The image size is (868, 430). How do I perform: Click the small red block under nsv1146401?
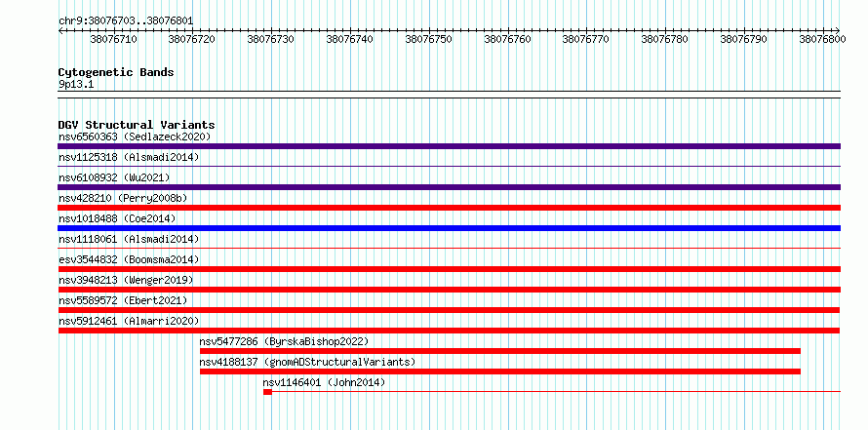(267, 392)
